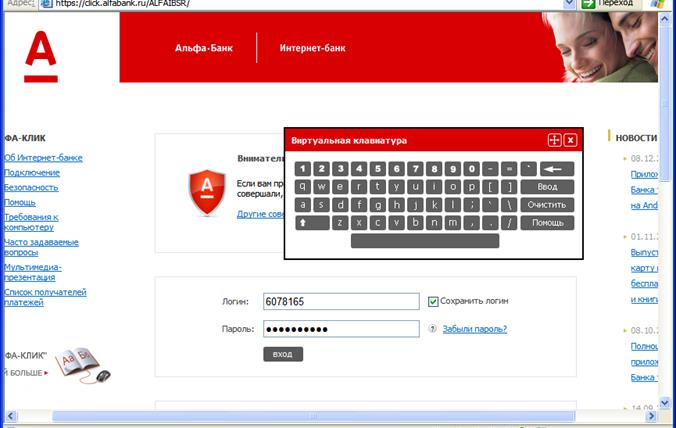Viewport: 676px width, 428px height.
Task: Toggle the Сохранить логин checkbox
Action: pos(433,301)
